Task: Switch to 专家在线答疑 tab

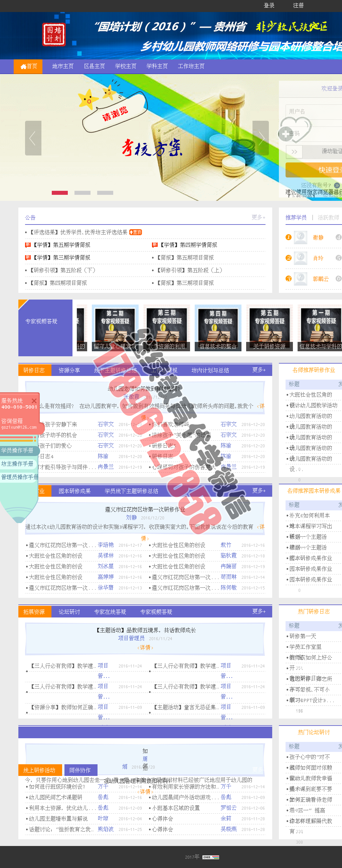Action: pos(110,611)
